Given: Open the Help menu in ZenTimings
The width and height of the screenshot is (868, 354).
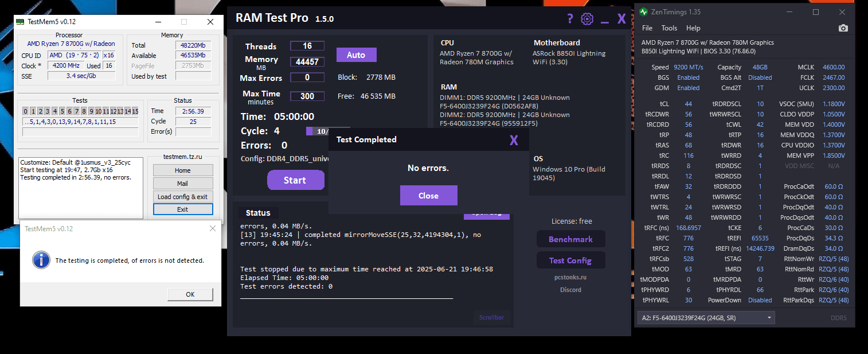Looking at the screenshot, I should (693, 28).
